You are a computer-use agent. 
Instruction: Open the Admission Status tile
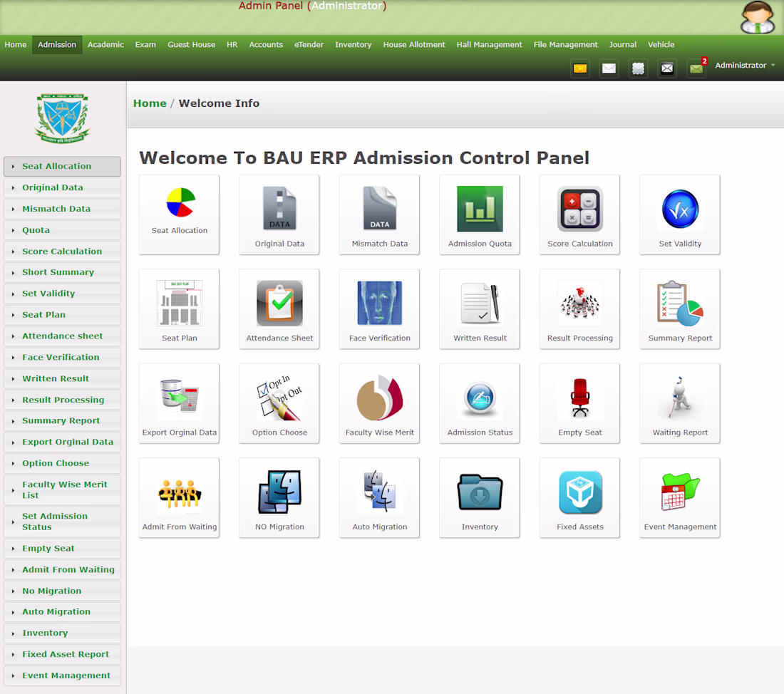click(x=480, y=403)
